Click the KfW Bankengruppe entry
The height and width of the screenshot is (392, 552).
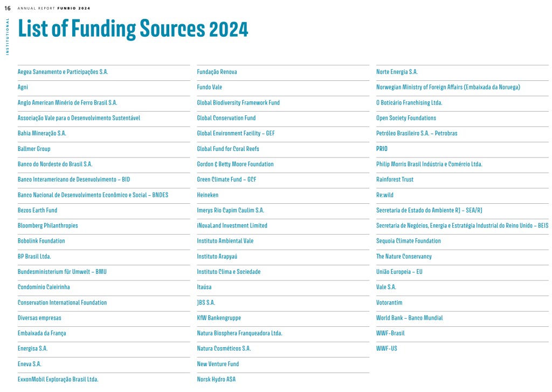(x=219, y=318)
